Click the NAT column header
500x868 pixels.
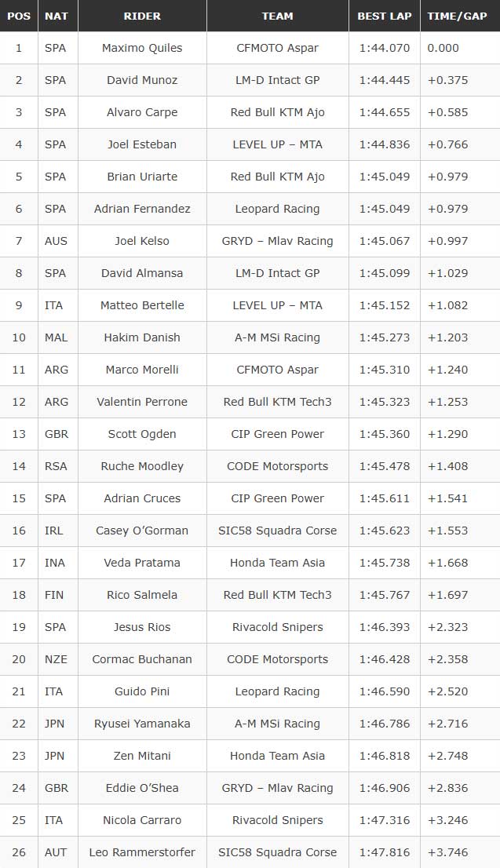pyautogui.click(x=56, y=16)
